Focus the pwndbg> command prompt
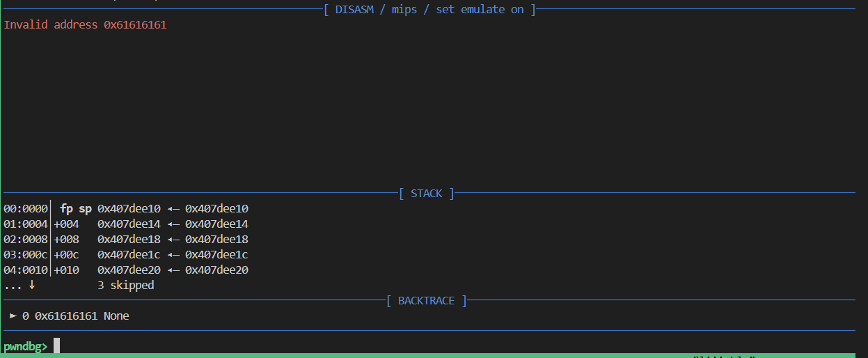 click(26, 346)
